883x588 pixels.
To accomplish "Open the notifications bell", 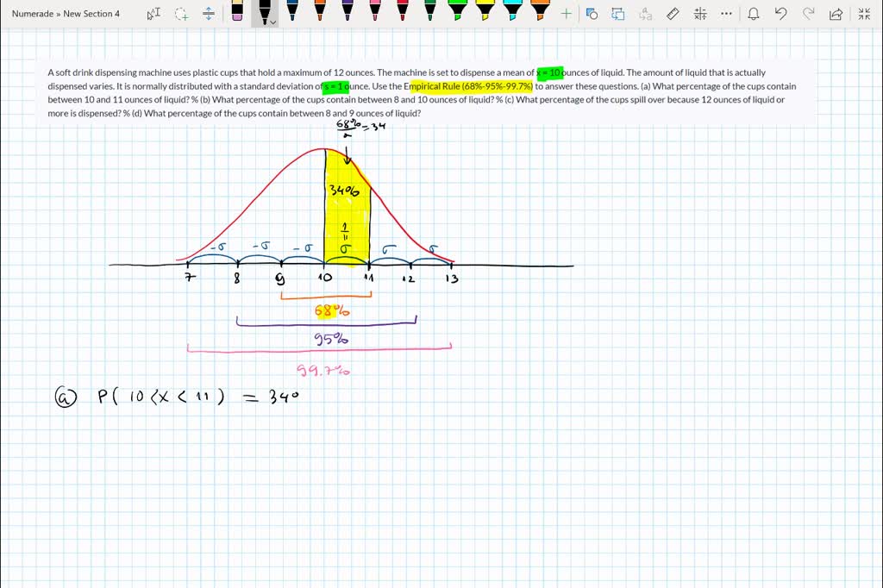I will point(754,14).
